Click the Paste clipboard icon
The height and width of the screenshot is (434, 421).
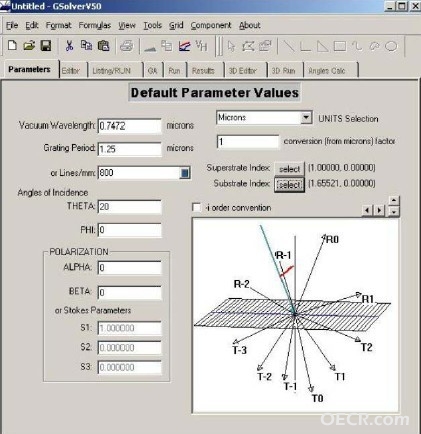point(104,45)
